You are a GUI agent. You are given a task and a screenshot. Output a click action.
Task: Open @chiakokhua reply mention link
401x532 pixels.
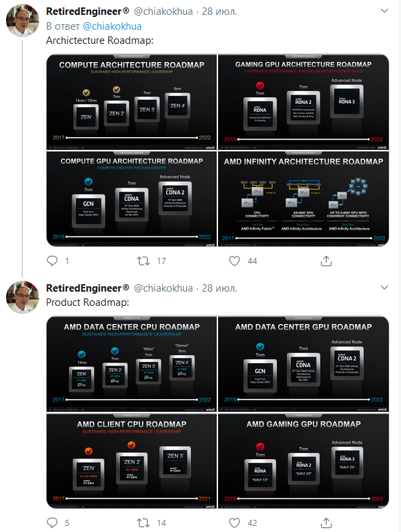tap(112, 26)
